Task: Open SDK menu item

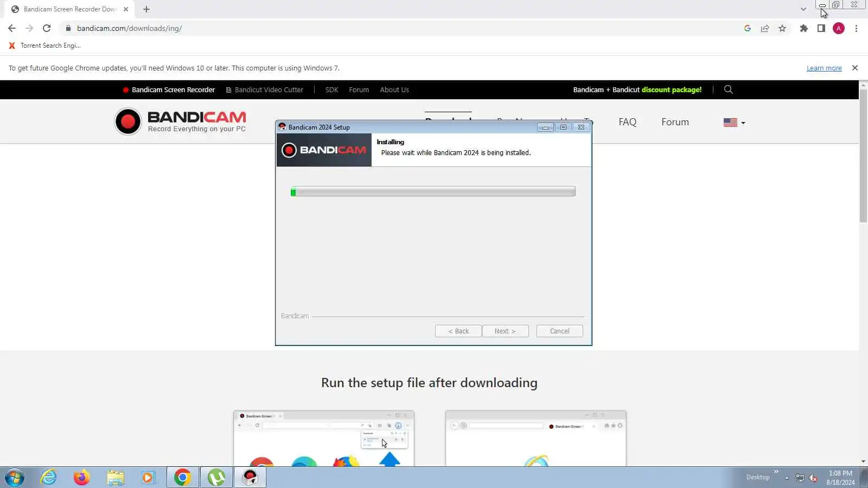Action: click(x=331, y=89)
